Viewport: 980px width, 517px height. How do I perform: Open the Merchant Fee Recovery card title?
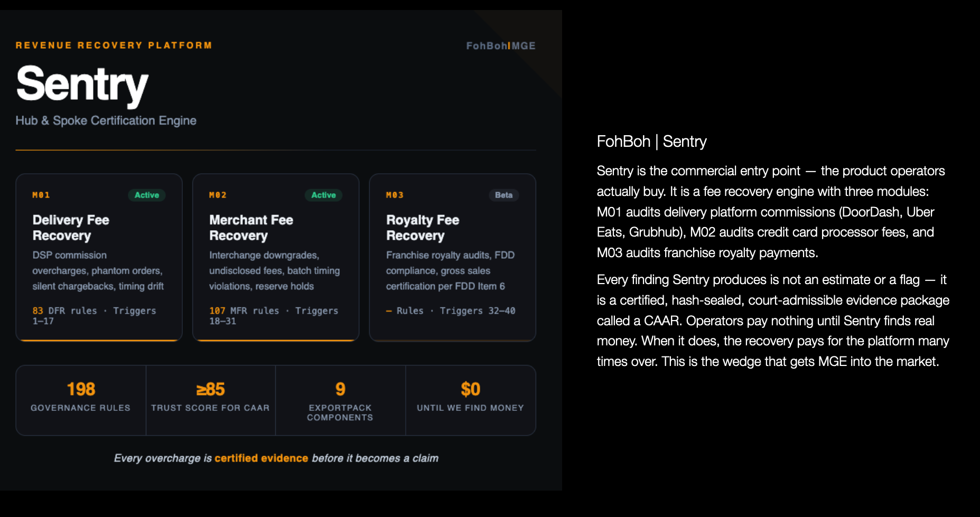[251, 228]
